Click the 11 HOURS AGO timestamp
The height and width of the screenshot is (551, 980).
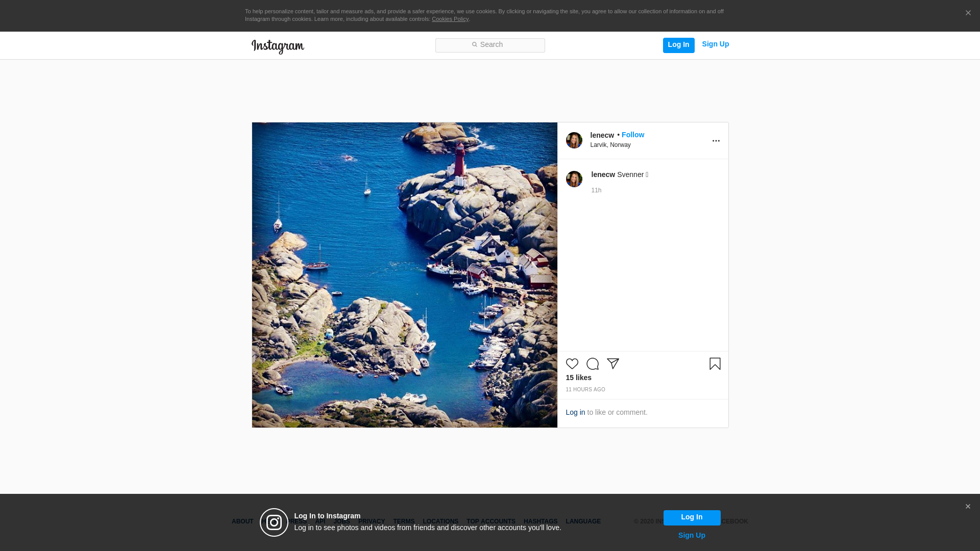[x=585, y=390]
